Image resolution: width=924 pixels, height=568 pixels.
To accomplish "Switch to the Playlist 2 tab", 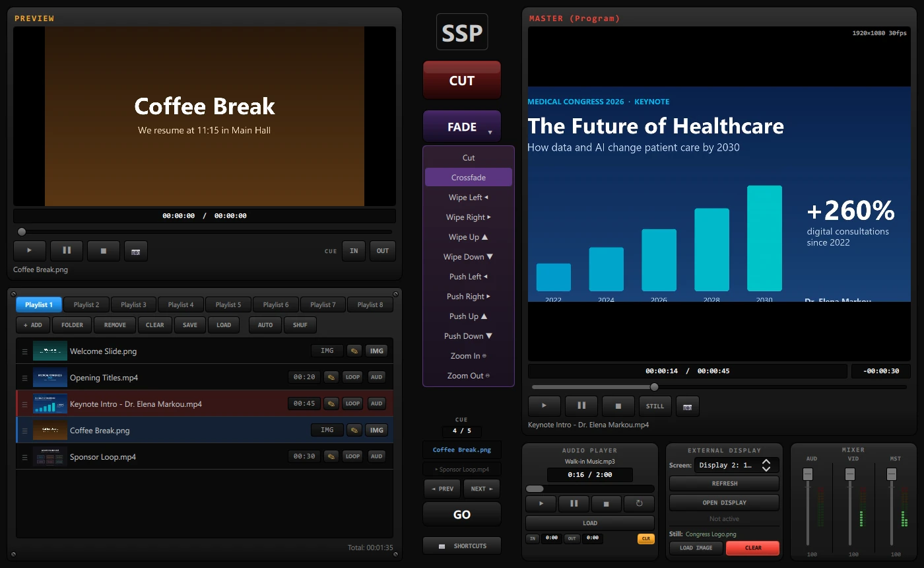I will pyautogui.click(x=86, y=304).
